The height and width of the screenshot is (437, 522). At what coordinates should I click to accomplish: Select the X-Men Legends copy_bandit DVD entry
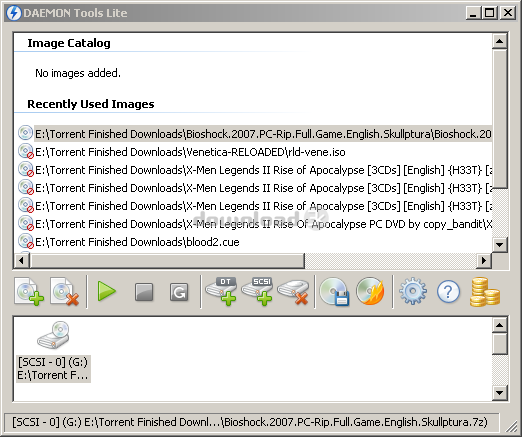click(263, 224)
